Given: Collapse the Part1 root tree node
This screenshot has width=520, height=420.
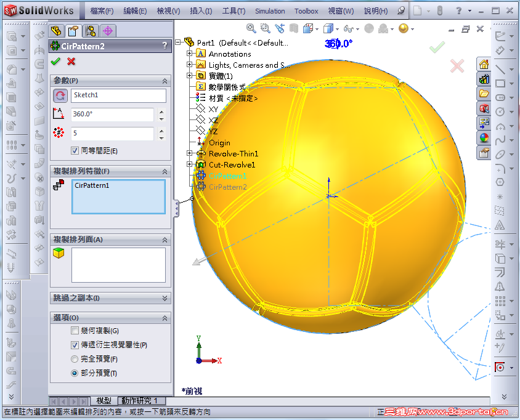Looking at the screenshot, I should (x=178, y=42).
